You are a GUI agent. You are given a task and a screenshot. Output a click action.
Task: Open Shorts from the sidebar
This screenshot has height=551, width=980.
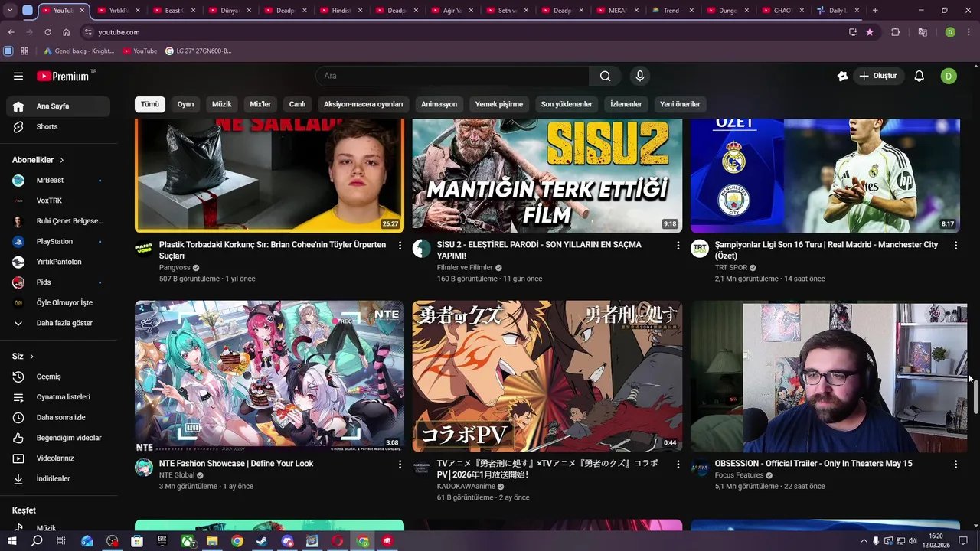pos(58,126)
